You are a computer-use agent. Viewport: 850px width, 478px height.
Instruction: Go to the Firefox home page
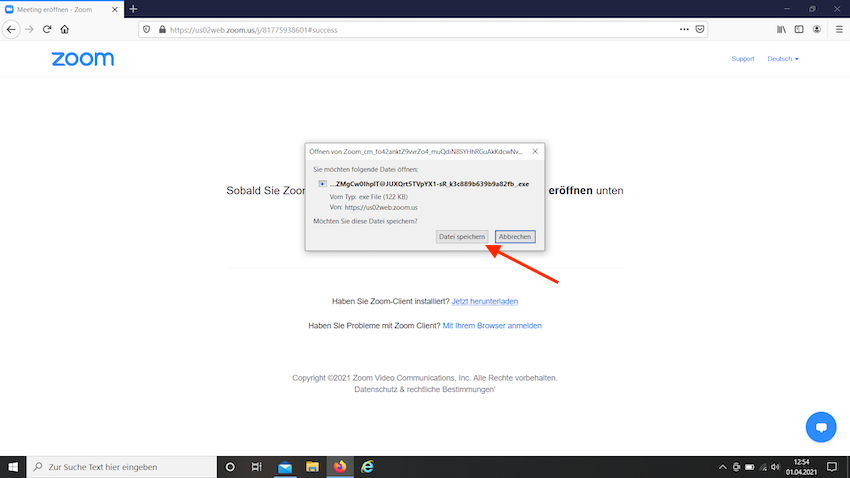(65, 29)
